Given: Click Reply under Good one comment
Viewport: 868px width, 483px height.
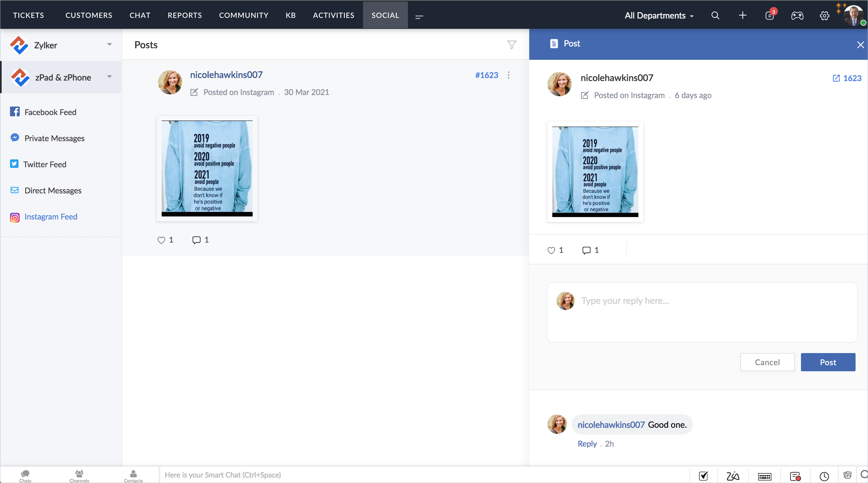Looking at the screenshot, I should tap(587, 444).
